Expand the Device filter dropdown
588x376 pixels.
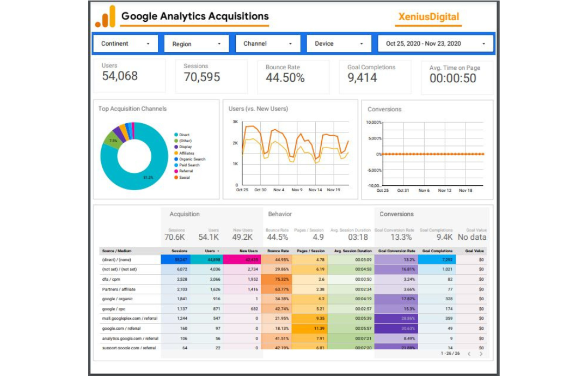pos(339,44)
